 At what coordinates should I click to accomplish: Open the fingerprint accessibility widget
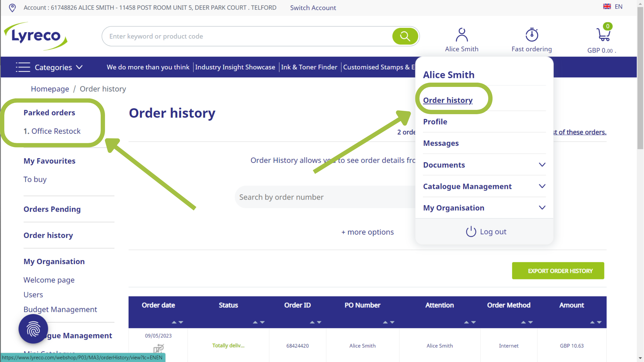(x=33, y=329)
